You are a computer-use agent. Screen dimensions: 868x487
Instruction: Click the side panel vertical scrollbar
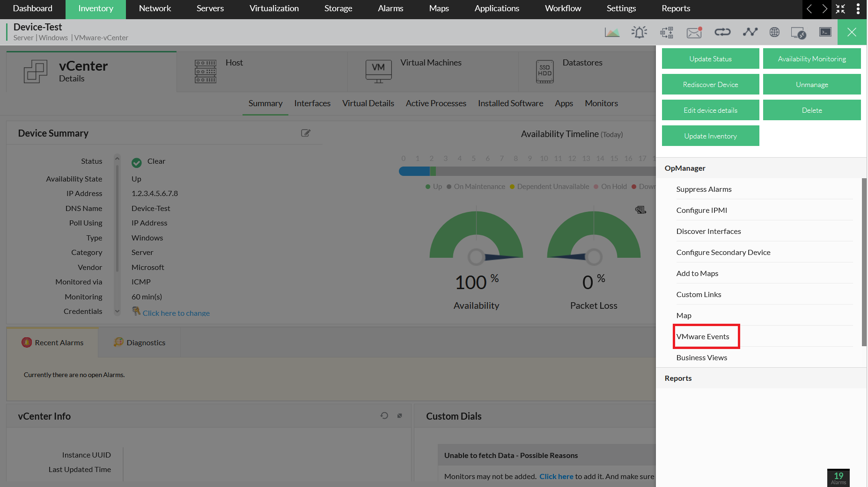coord(864,262)
